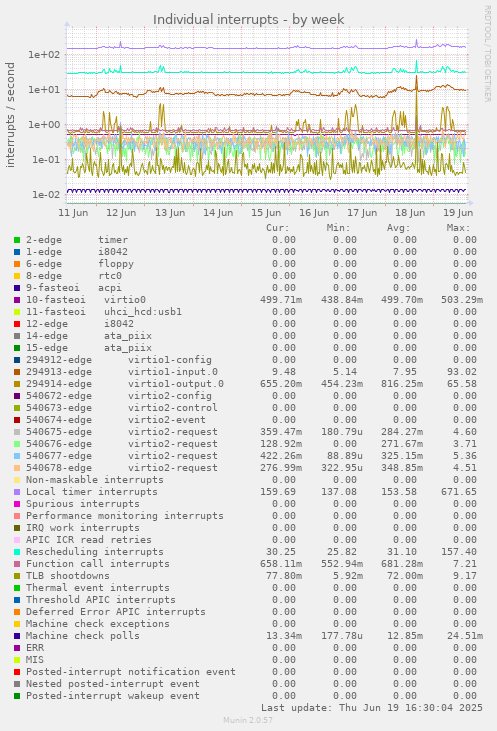The image size is (497, 731).
Task: Click the cyan Rescheduling interrupts legend swatch
Action: click(17, 552)
